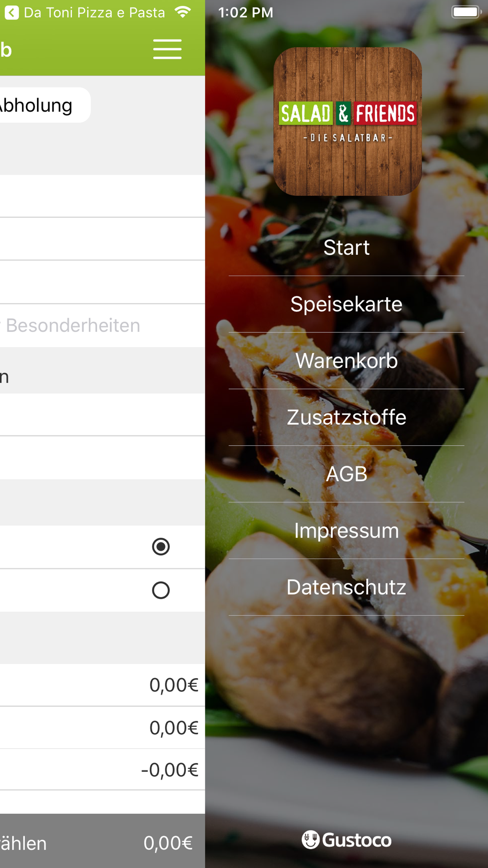Go to Warenkorb in side menu
The image size is (488, 868).
point(346,361)
